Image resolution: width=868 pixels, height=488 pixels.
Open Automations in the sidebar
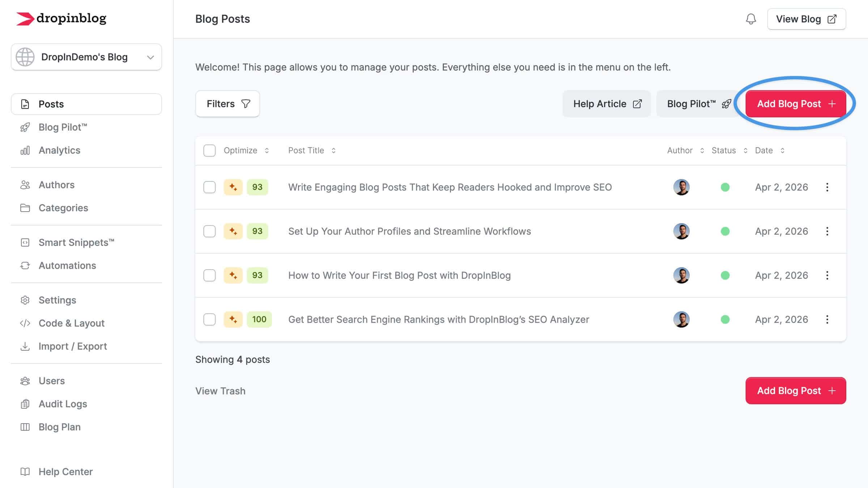click(x=67, y=266)
